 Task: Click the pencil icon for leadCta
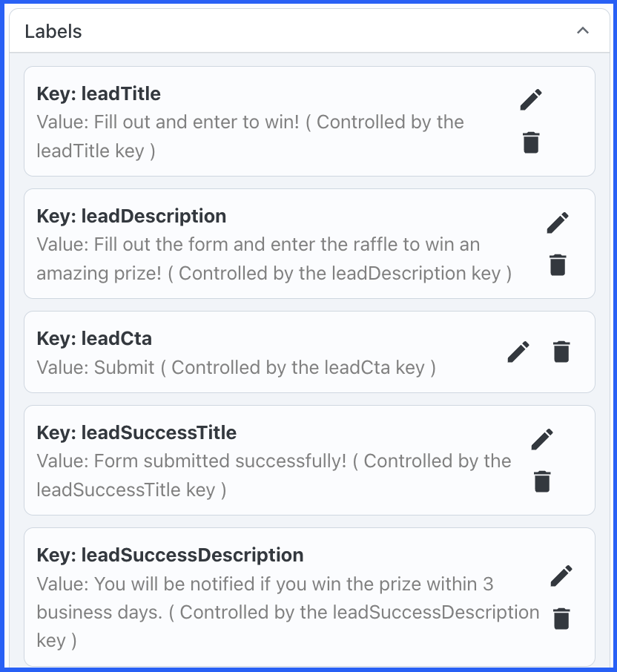tap(518, 352)
